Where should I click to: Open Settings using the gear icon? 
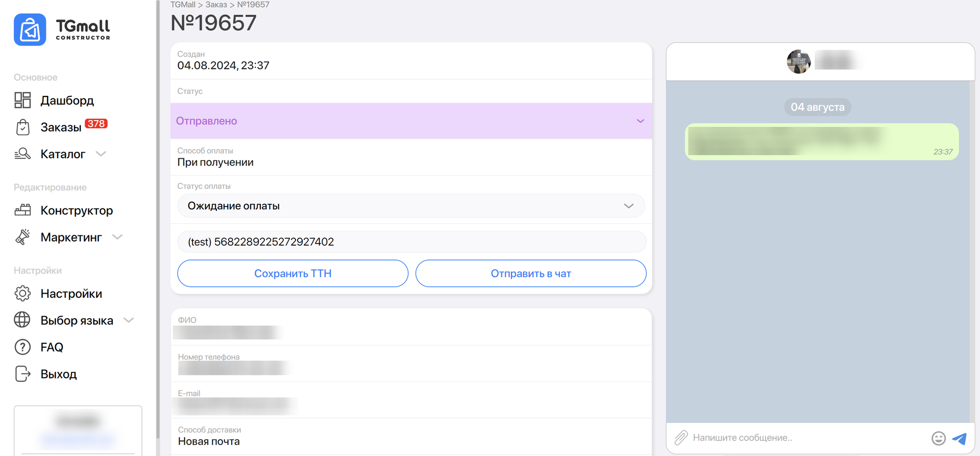pos(22,294)
